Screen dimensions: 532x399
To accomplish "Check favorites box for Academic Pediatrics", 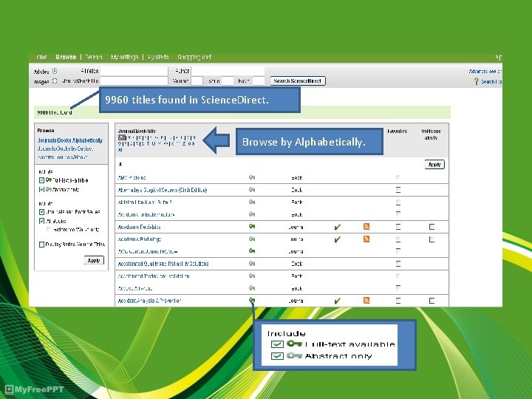I will (398, 227).
